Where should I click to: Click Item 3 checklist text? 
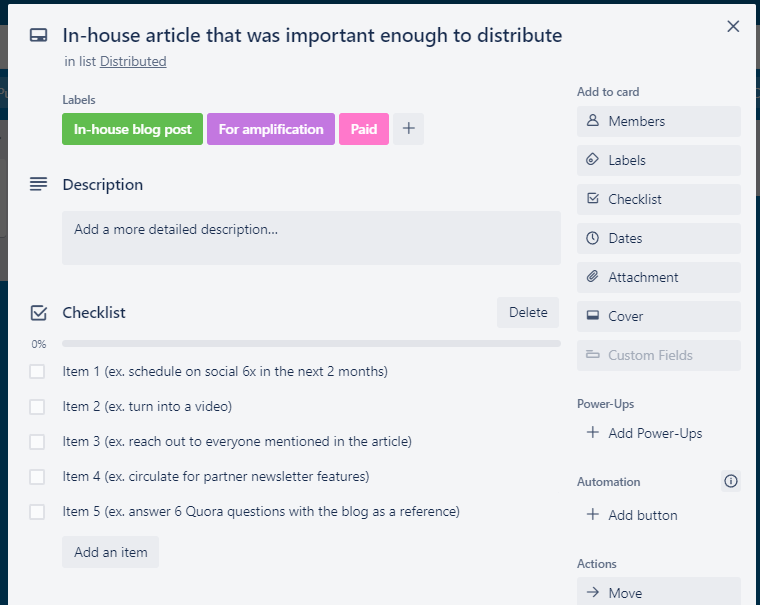pyautogui.click(x=237, y=442)
